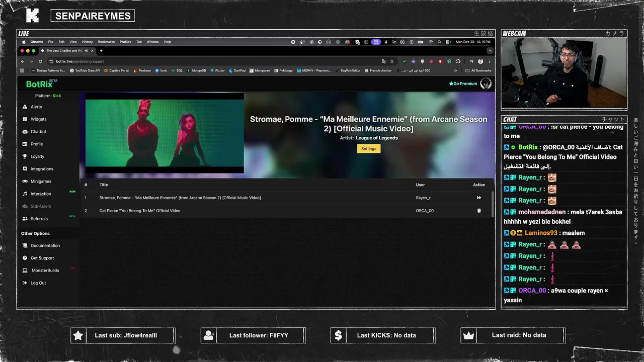Select the Stromae, Pomme song row title
The height and width of the screenshot is (362, 644).
[180, 198]
